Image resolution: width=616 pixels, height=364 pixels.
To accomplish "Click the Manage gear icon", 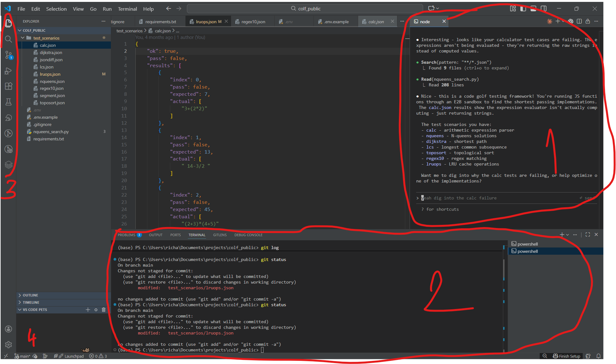I will (x=8, y=345).
